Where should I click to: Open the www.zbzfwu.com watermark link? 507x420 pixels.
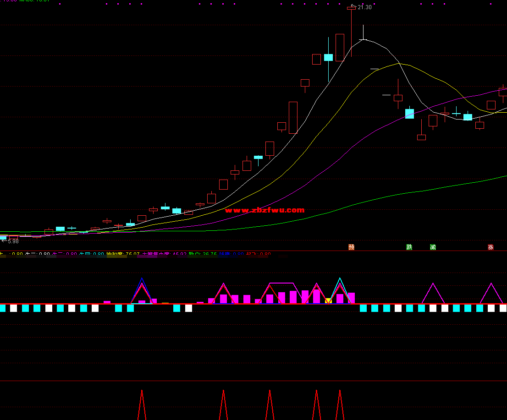pos(265,210)
